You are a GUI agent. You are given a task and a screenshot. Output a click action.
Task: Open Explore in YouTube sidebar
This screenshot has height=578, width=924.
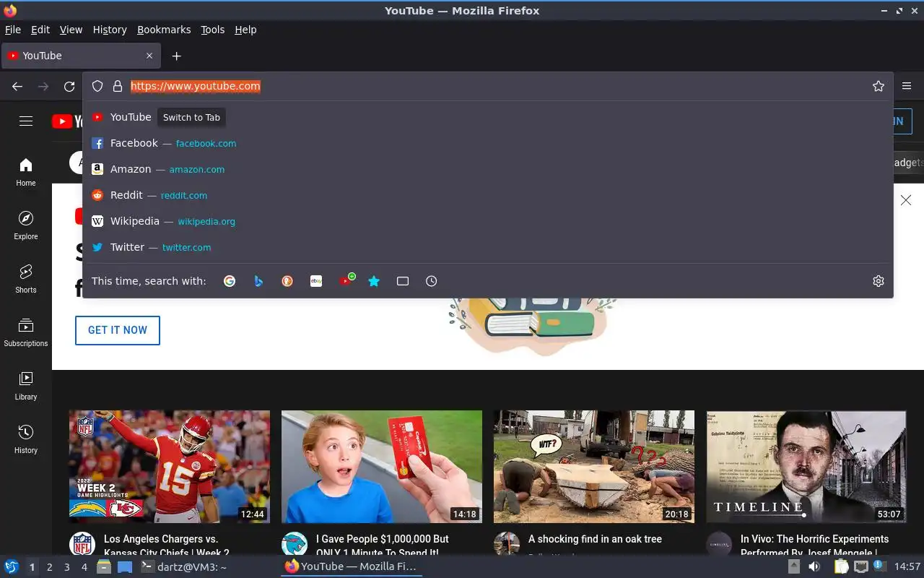click(26, 225)
